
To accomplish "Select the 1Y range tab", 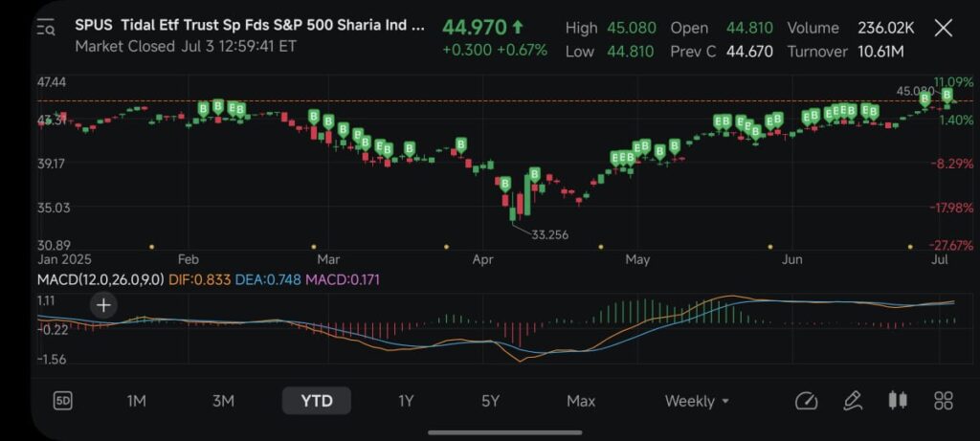I will 406,401.
